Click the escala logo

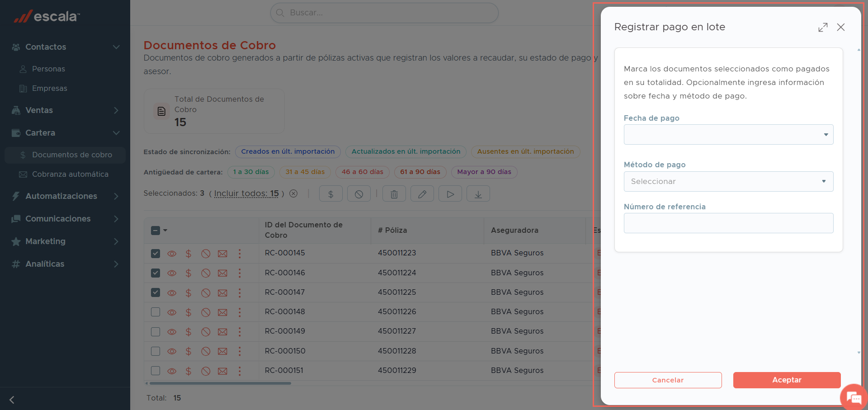47,16
